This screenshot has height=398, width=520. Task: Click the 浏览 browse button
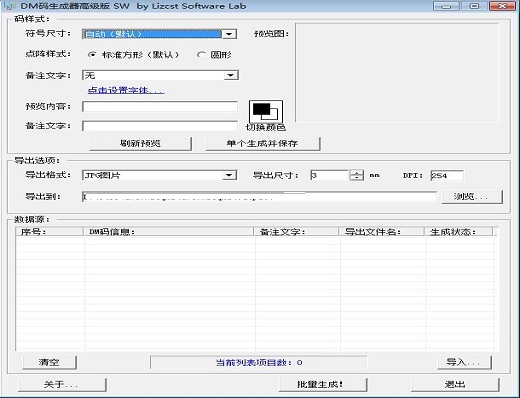(472, 197)
